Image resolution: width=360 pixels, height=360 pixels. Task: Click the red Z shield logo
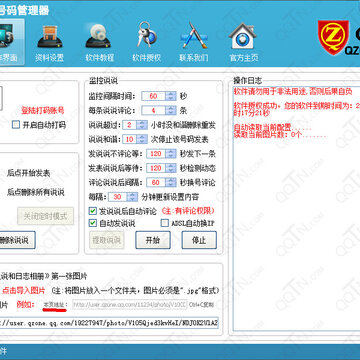(333, 37)
